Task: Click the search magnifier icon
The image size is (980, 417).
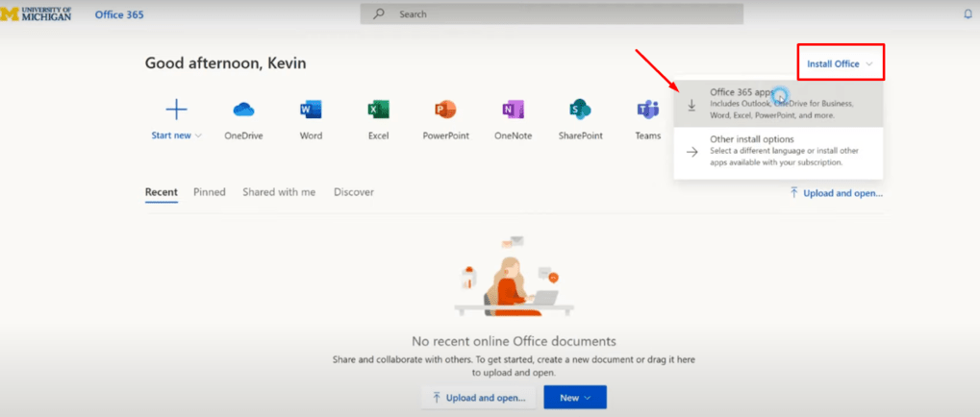Action: pyautogui.click(x=378, y=13)
